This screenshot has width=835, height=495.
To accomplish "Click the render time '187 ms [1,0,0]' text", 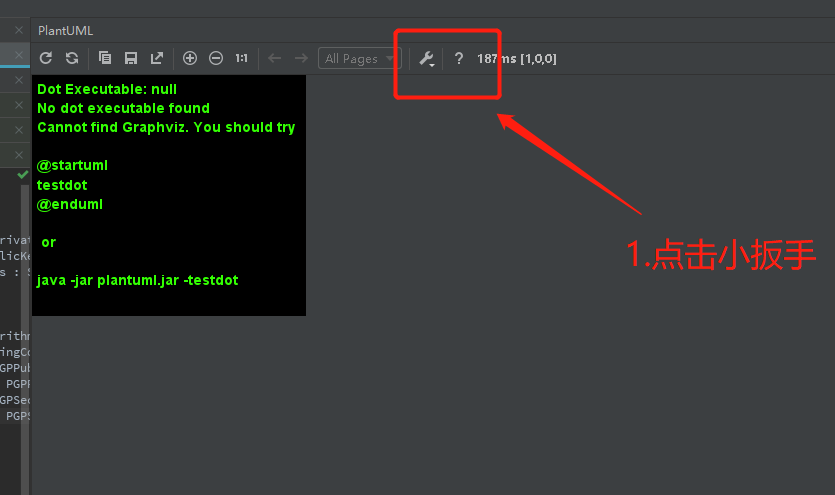I will point(517,59).
